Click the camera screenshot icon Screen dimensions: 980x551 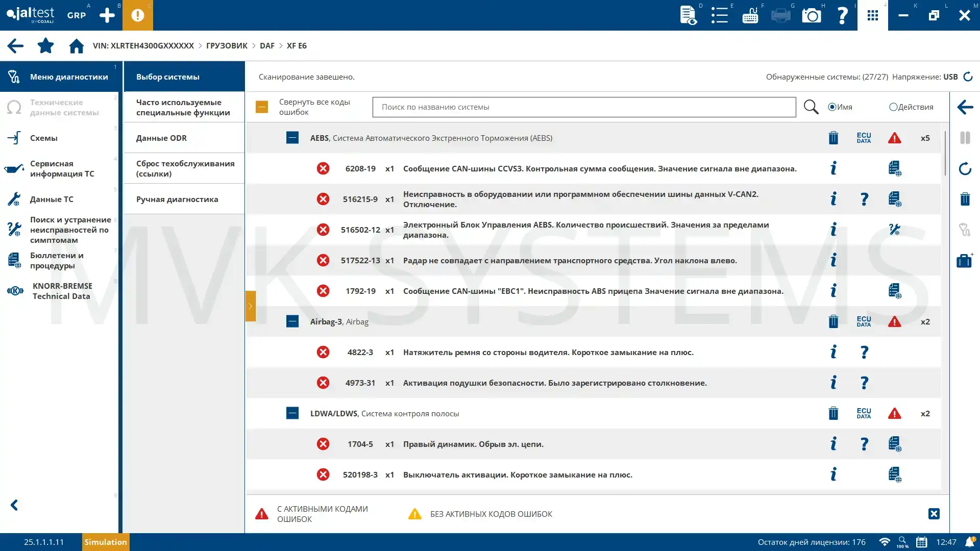(x=812, y=15)
